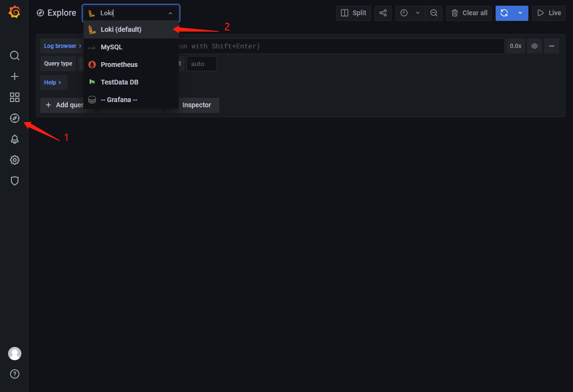Open the Grafana home logo

[14, 12]
